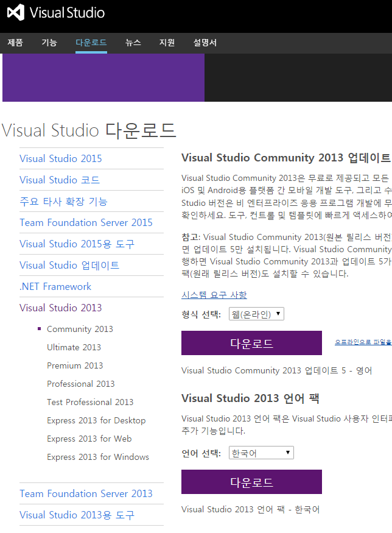Viewport: 392px width, 533px height.
Task: Open the 기능 menu
Action: point(49,43)
